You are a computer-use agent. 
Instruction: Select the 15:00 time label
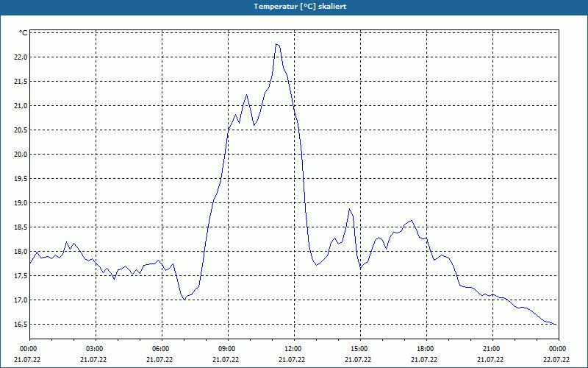360,349
